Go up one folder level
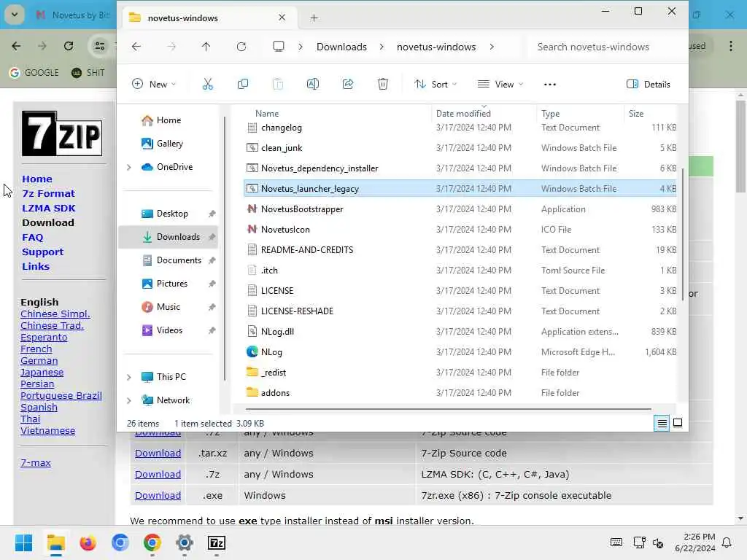 [x=206, y=47]
